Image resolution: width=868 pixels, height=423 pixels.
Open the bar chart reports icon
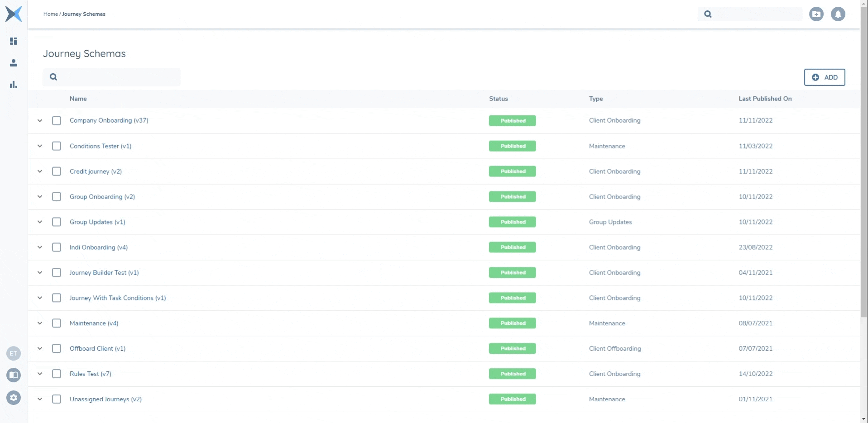coord(14,85)
